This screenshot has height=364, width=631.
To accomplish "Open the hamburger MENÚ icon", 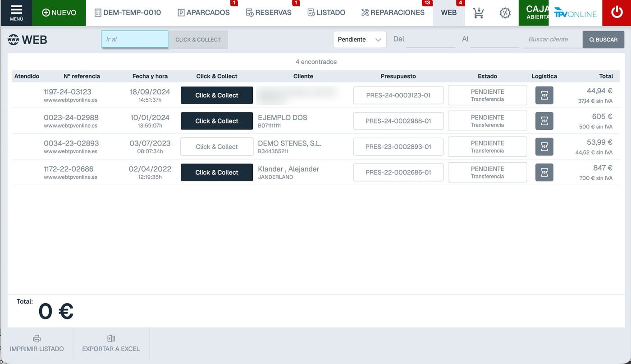I will click(16, 13).
